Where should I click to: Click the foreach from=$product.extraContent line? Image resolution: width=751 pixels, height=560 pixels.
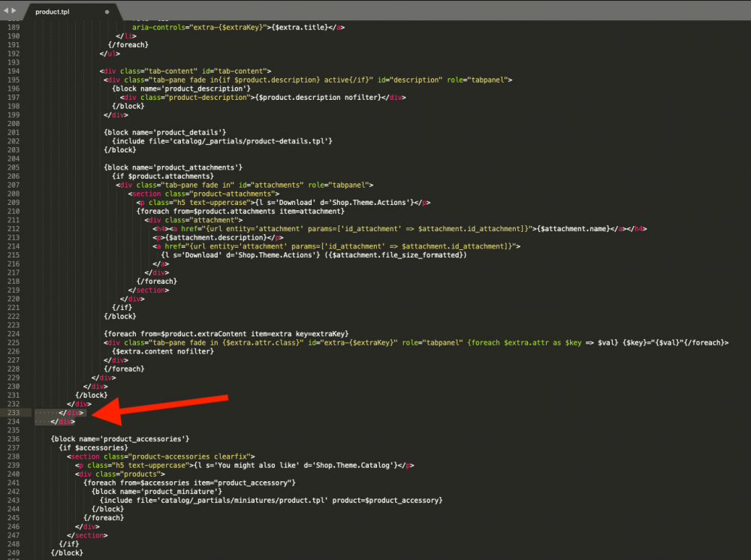coord(226,333)
